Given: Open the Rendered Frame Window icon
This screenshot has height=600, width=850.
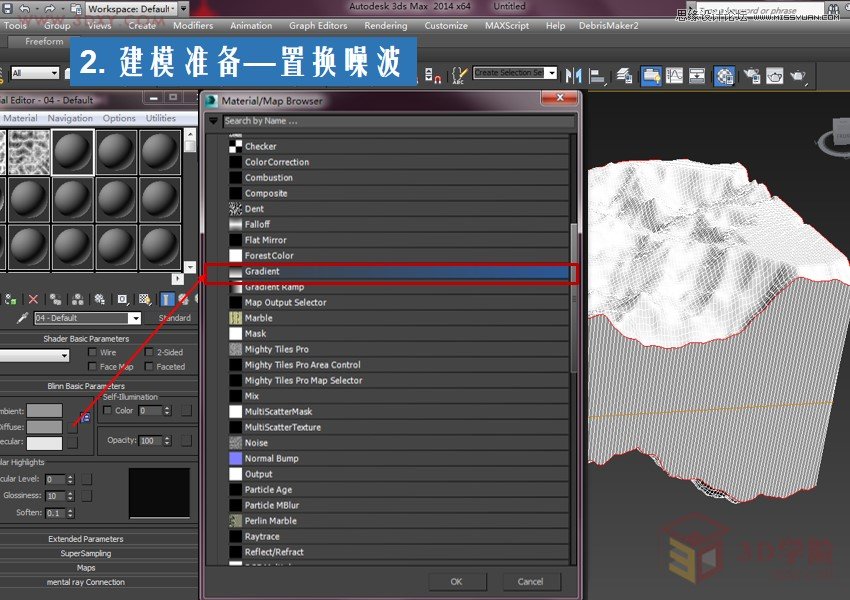Looking at the screenshot, I should click(x=774, y=75).
